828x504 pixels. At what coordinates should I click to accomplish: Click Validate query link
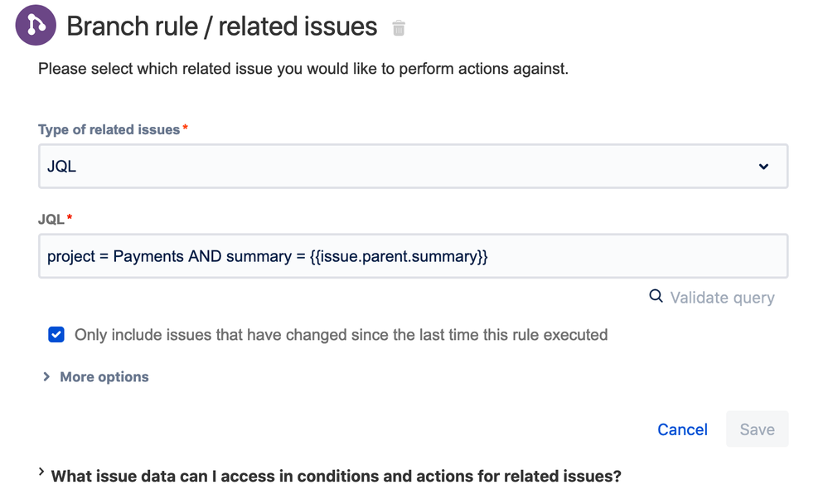tap(722, 298)
